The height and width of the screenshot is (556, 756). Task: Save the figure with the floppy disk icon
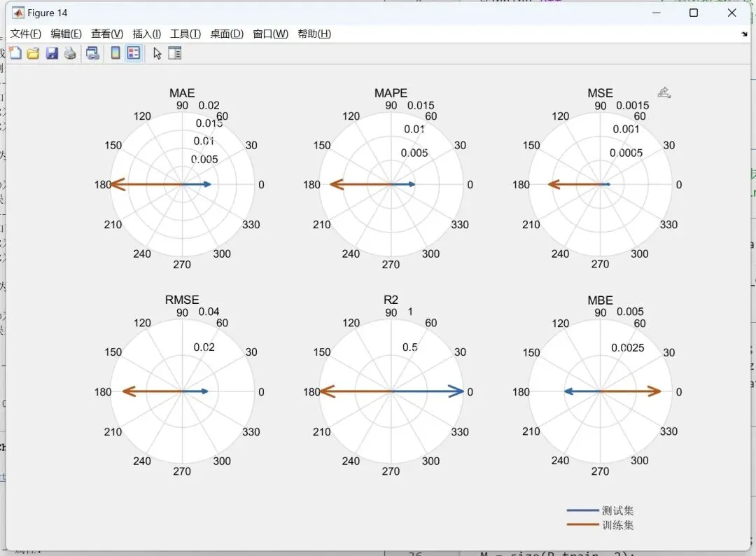click(52, 53)
